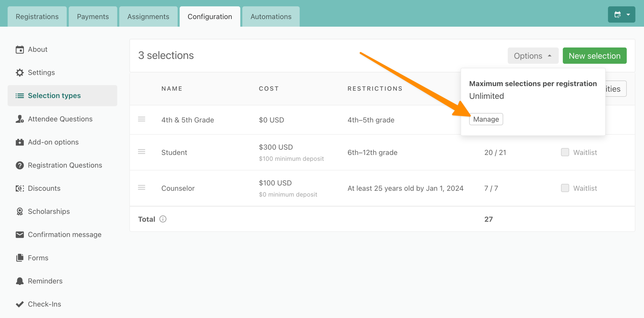Click the New selection button

595,56
